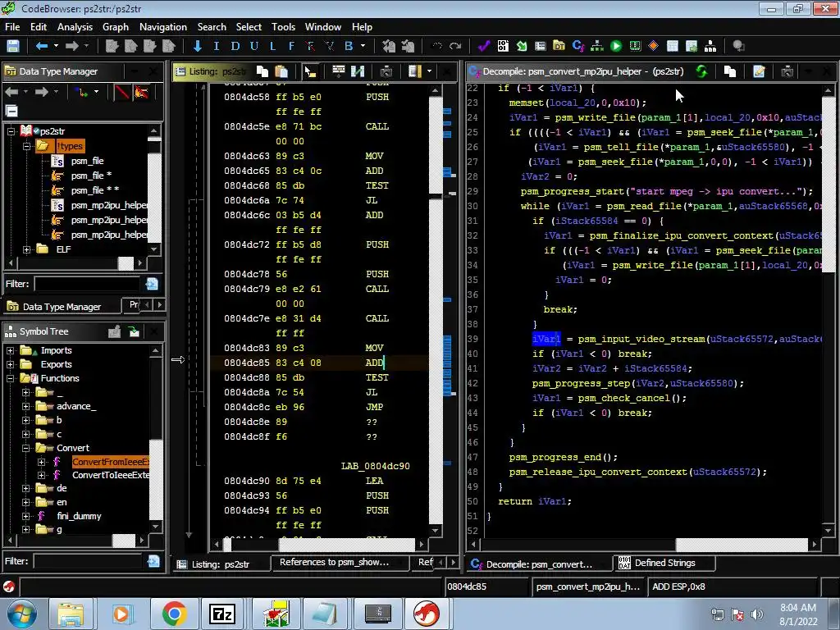840x630 pixels.
Task: Select psm_file in the data types tree
Action: 87,161
